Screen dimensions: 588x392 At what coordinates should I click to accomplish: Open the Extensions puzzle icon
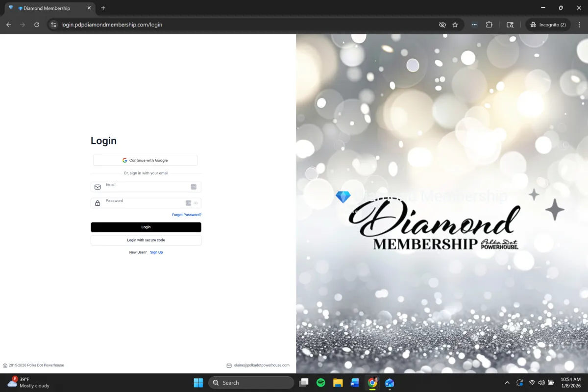489,24
